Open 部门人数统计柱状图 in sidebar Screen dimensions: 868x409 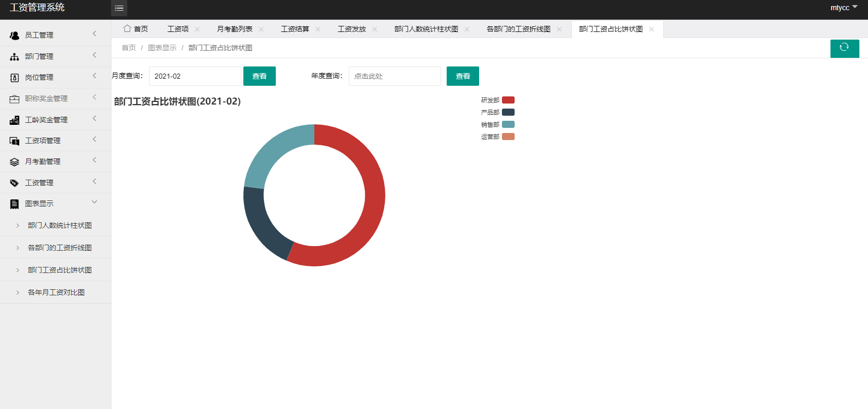pyautogui.click(x=60, y=225)
